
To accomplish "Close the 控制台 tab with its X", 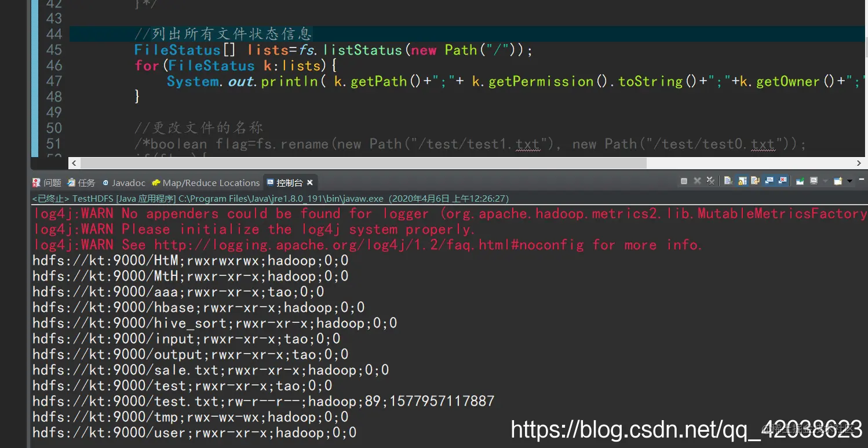I will (310, 183).
